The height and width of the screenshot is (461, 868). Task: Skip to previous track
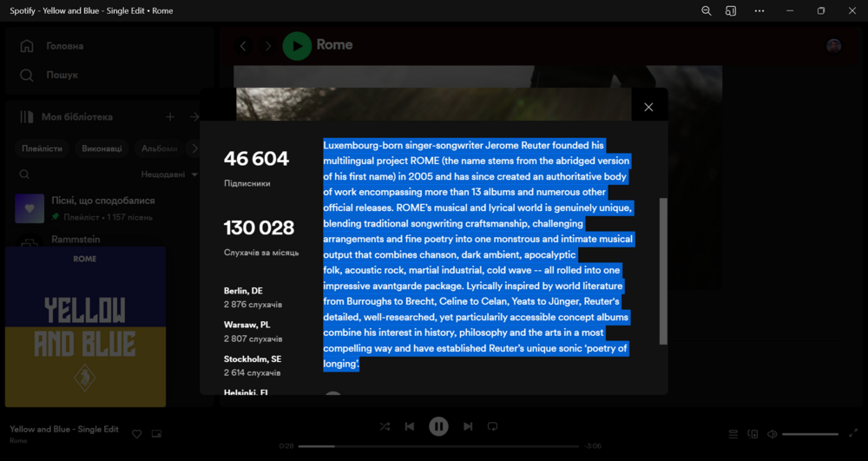click(x=410, y=426)
